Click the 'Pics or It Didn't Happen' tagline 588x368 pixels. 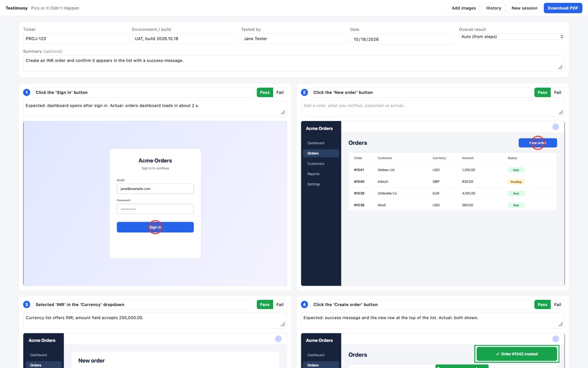click(x=55, y=8)
